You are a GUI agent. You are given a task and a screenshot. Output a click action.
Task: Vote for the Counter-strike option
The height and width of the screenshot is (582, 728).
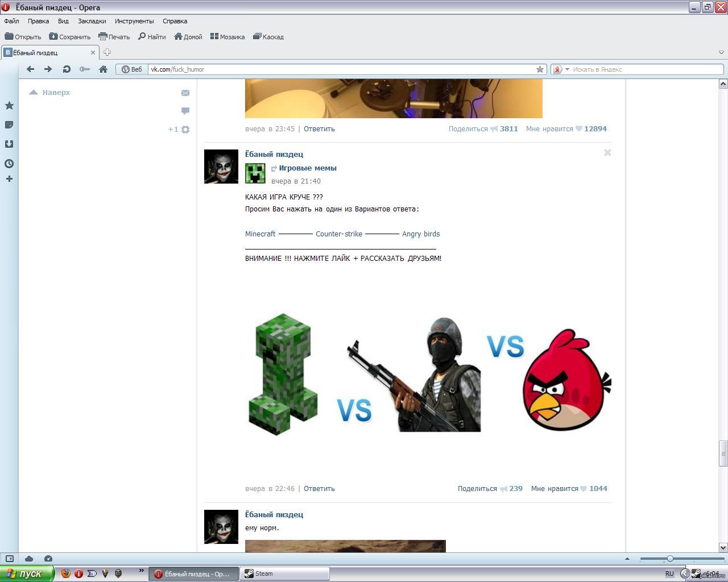coord(339,234)
